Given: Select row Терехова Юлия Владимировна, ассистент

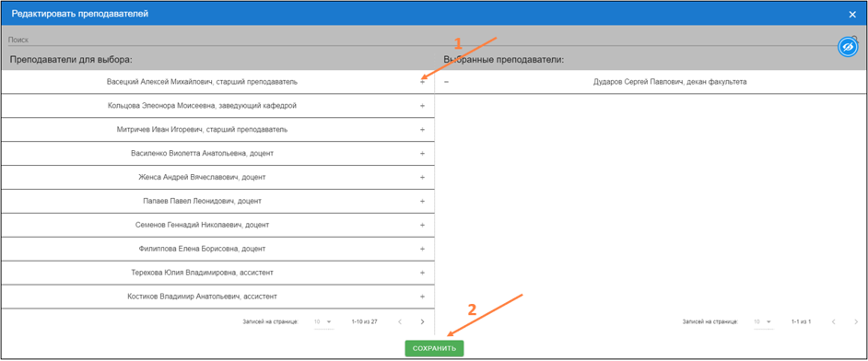Looking at the screenshot, I should [217, 273].
